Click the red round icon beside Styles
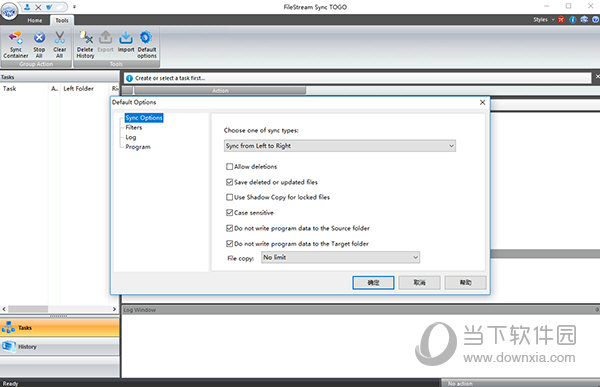 pos(561,20)
